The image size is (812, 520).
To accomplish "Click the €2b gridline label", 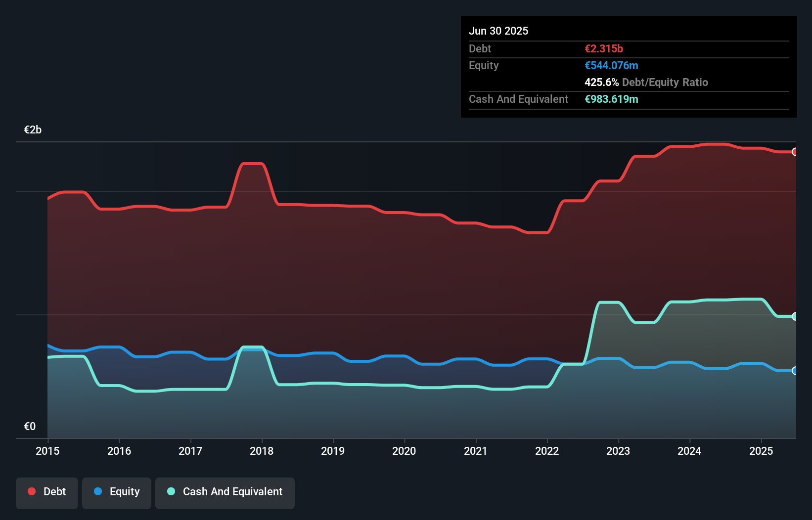I will pos(33,130).
